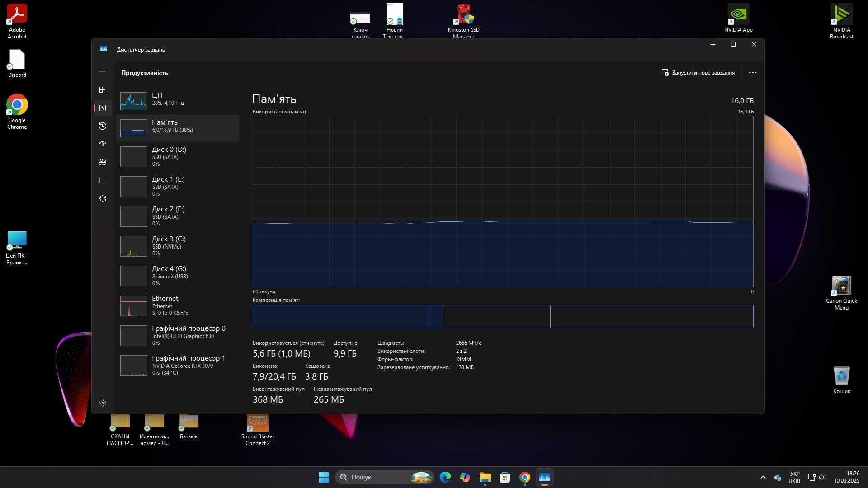868x488 pixels.
Task: Click the 7,9/20,4 ГБ committed value
Action: [x=274, y=376]
